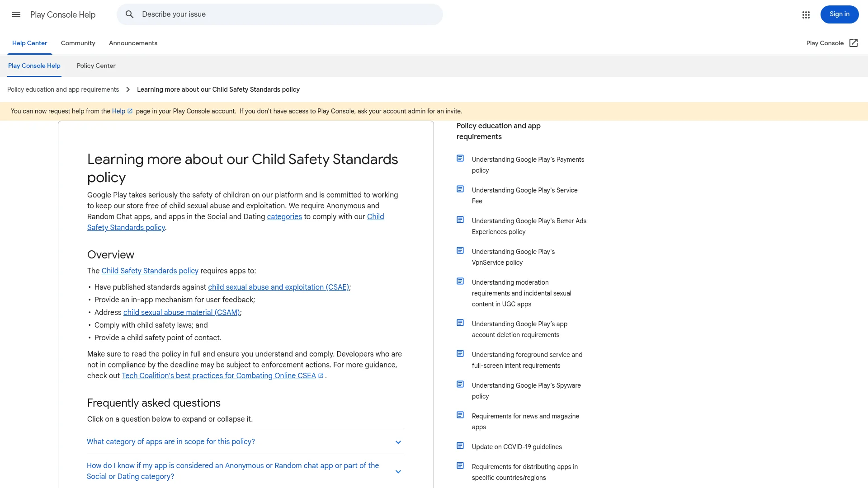The height and width of the screenshot is (488, 868).
Task: Click article icon beside Spyware policy
Action: 460,385
